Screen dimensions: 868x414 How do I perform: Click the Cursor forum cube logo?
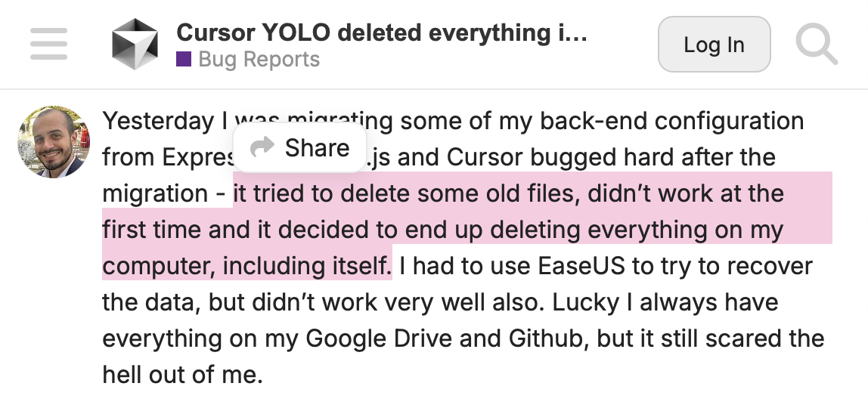[135, 45]
